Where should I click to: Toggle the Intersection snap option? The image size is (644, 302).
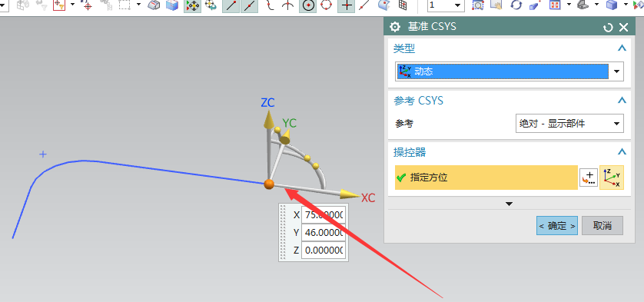click(x=287, y=5)
